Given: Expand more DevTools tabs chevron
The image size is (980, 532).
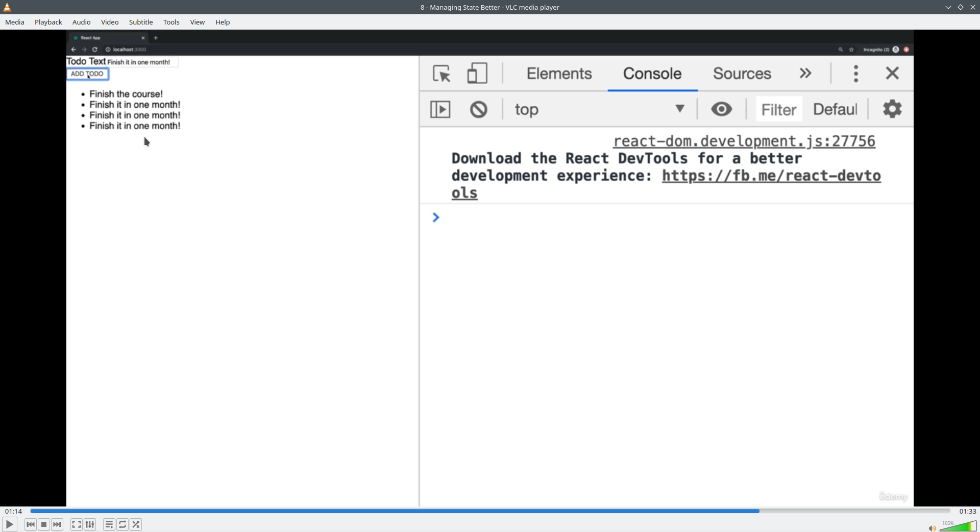Looking at the screenshot, I should (x=805, y=74).
